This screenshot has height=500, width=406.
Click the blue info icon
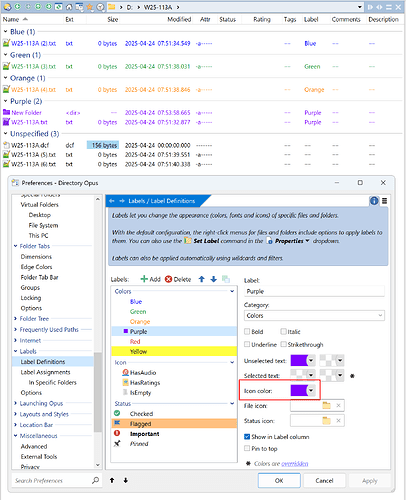[374, 201]
